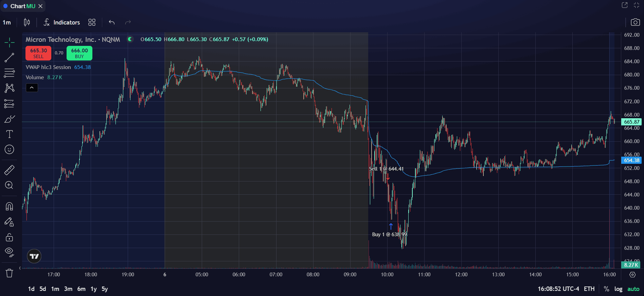
Task: Toggle magnet snap mode
Action: [9, 207]
